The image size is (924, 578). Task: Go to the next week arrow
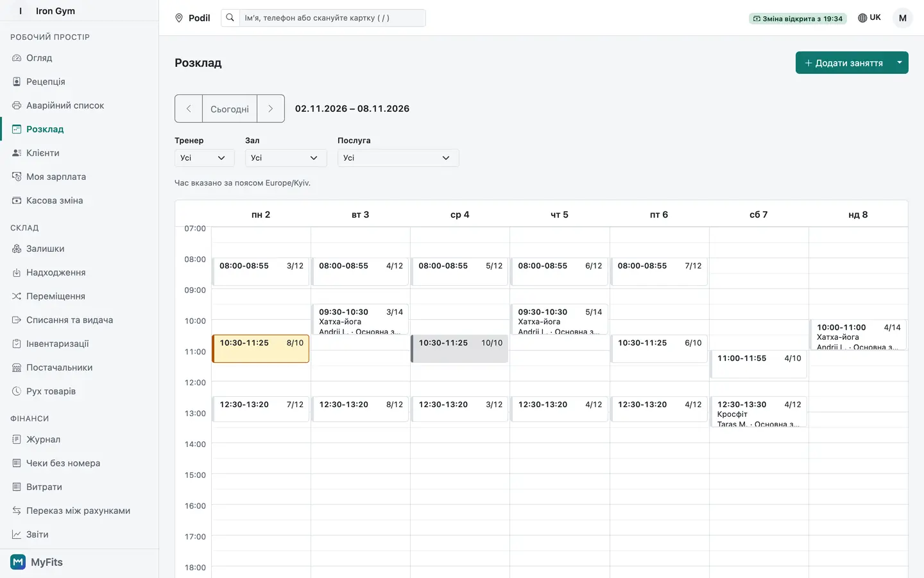click(271, 109)
